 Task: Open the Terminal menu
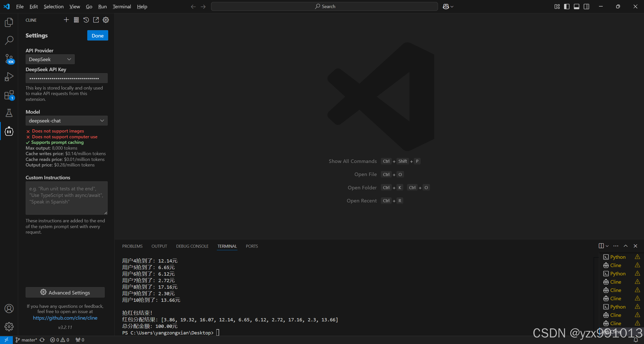click(x=122, y=7)
